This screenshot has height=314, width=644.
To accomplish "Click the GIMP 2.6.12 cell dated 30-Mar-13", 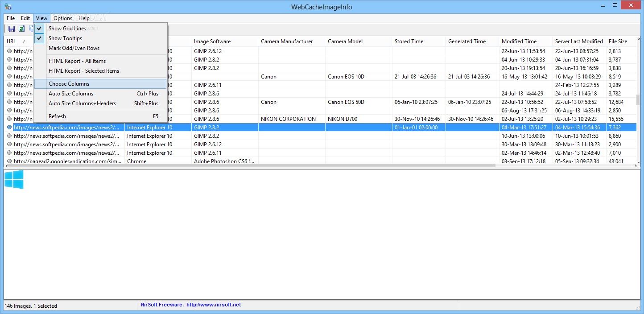I will (225, 145).
